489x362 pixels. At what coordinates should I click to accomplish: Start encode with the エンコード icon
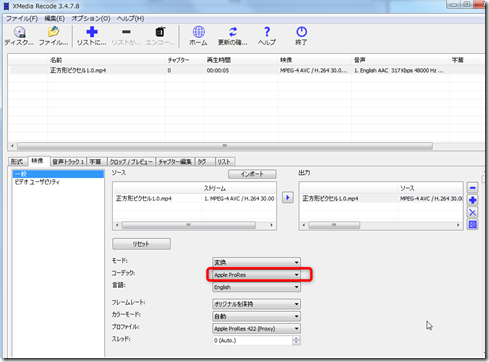pyautogui.click(x=160, y=36)
